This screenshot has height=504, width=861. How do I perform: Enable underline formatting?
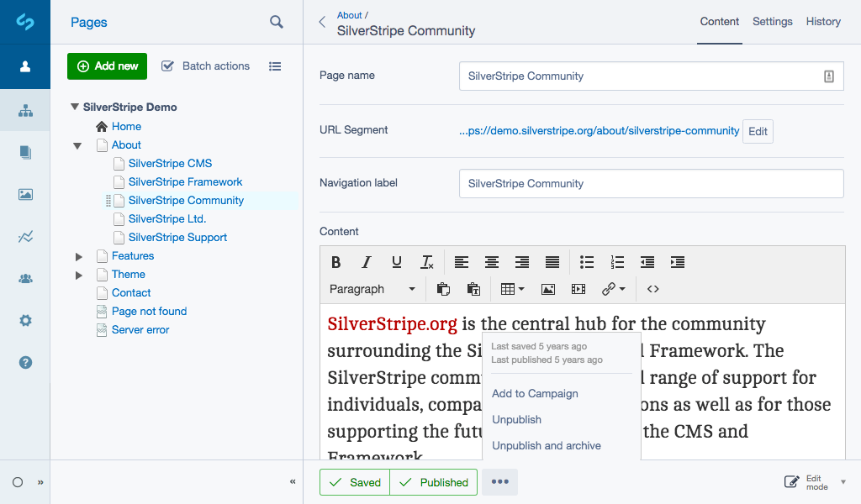tap(396, 262)
